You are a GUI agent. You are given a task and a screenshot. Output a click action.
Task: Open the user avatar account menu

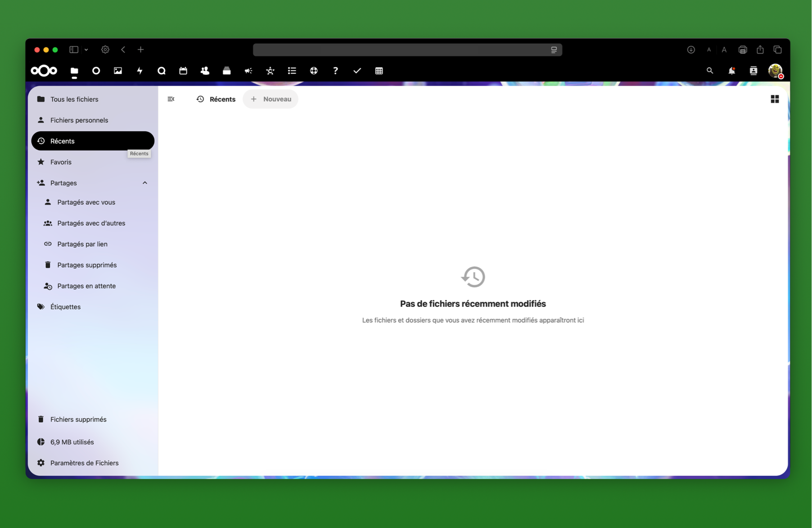(x=775, y=71)
